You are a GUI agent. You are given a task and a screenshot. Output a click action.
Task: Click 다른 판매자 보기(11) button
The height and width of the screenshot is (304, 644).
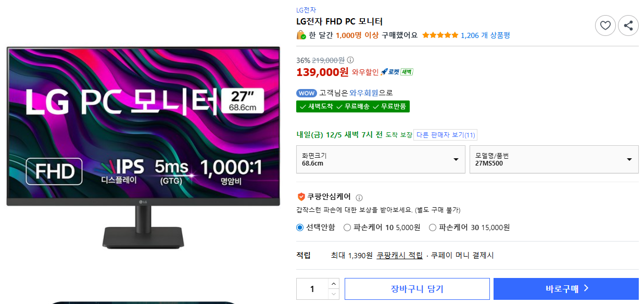tap(446, 135)
